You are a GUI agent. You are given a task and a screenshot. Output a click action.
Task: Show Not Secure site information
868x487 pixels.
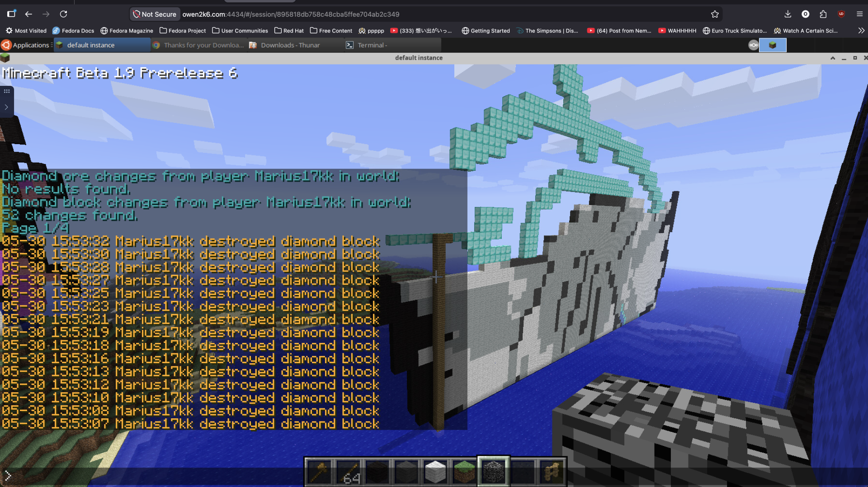[x=155, y=14]
